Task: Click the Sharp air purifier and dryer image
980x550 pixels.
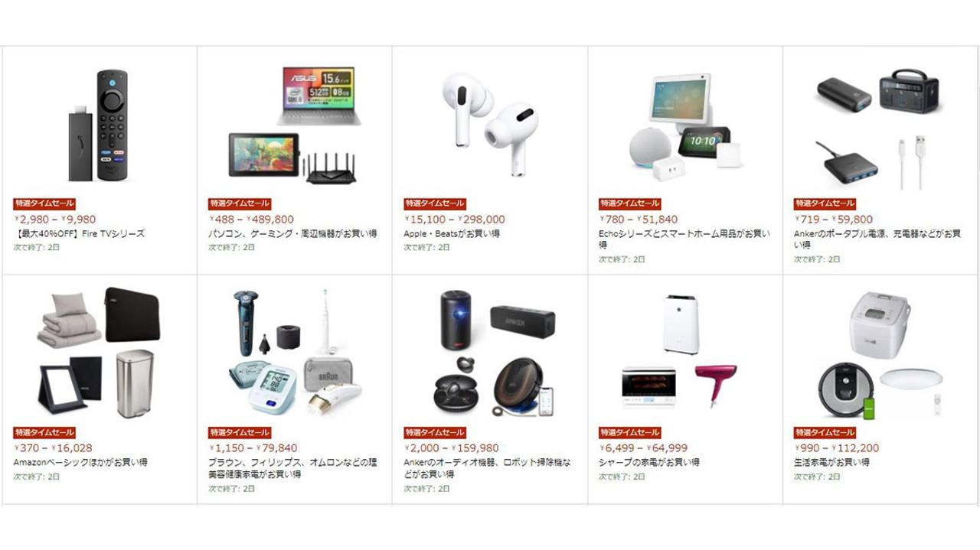Action: (x=673, y=353)
